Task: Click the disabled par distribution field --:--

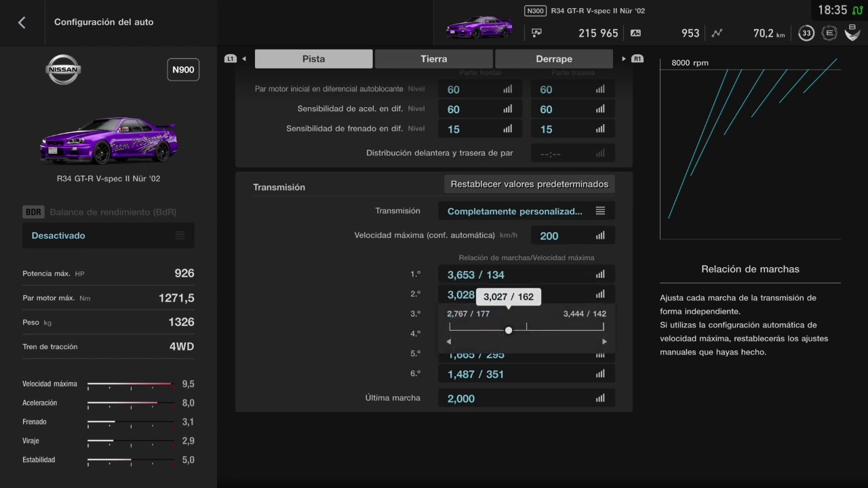Action: click(x=573, y=153)
